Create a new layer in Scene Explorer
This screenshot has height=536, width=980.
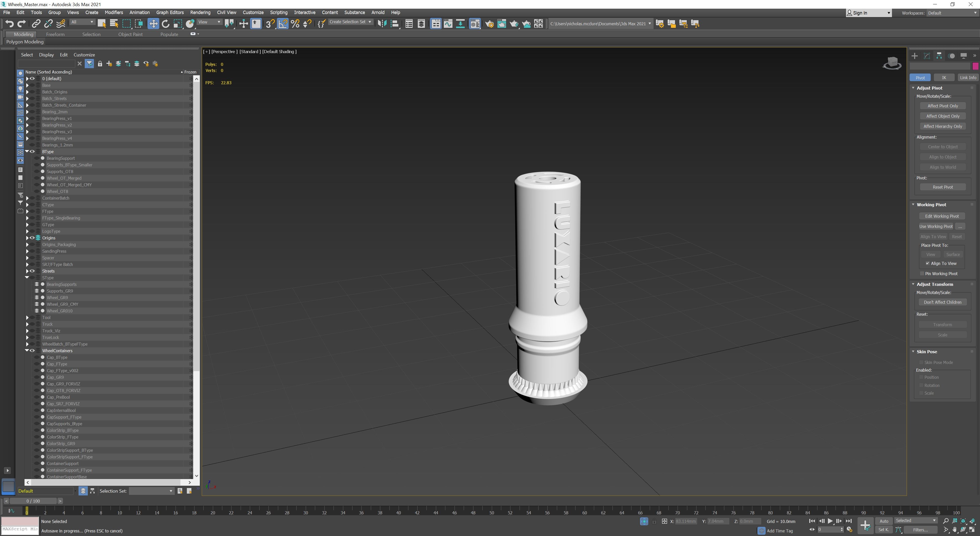109,64
